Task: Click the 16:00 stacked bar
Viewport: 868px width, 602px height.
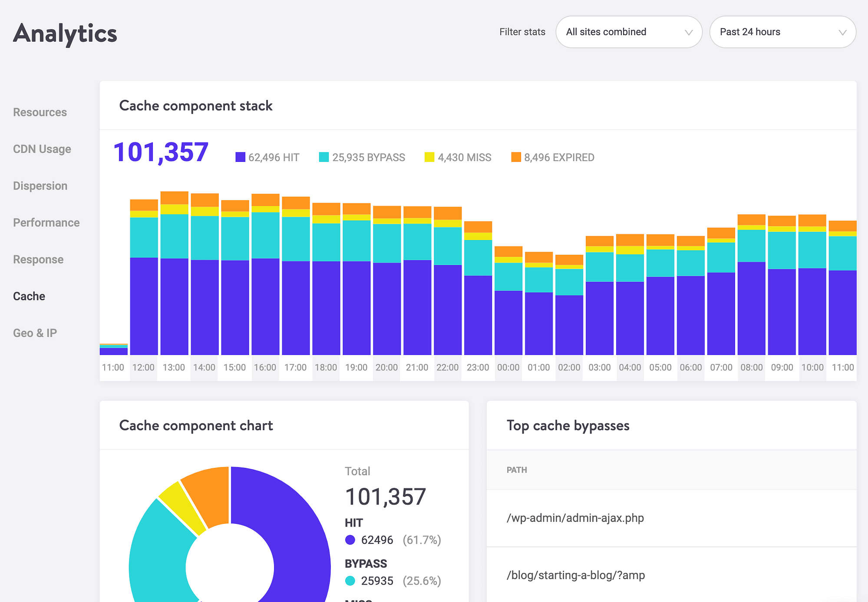Action: [266, 274]
